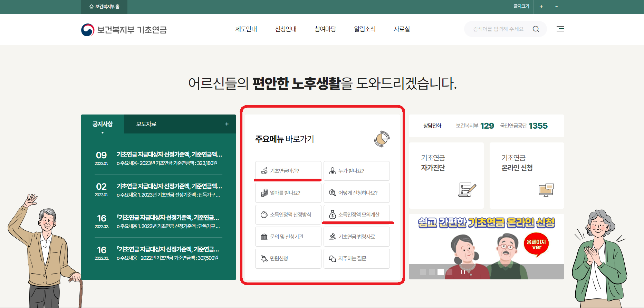
Task: Open the 자료실 menu
Action: point(402,29)
